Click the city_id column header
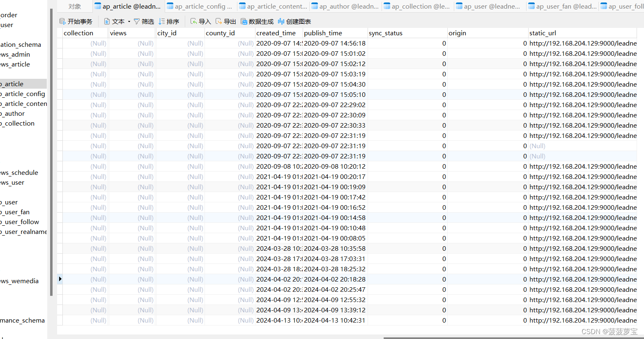Viewport: 644px width, 339px height. click(181, 33)
